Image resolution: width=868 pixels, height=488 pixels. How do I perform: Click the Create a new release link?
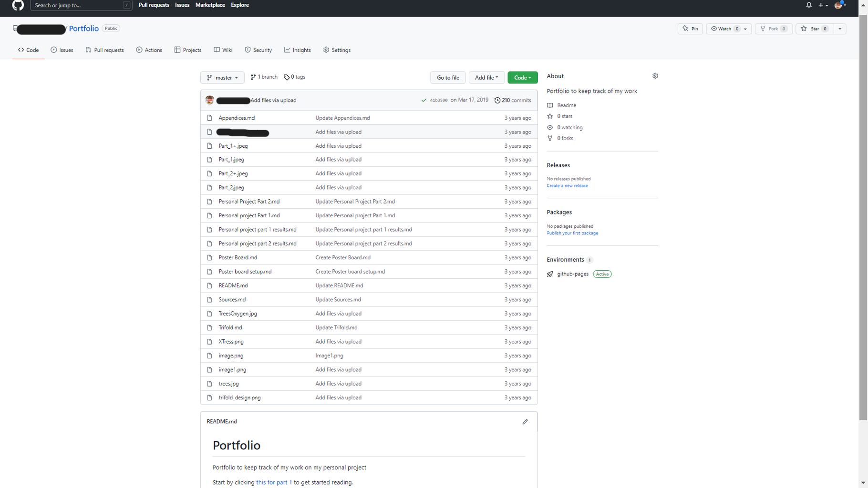click(x=567, y=185)
